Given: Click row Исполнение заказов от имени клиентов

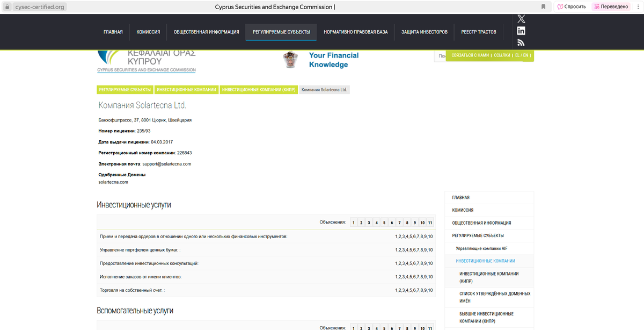Looking at the screenshot, I should [x=266, y=277].
